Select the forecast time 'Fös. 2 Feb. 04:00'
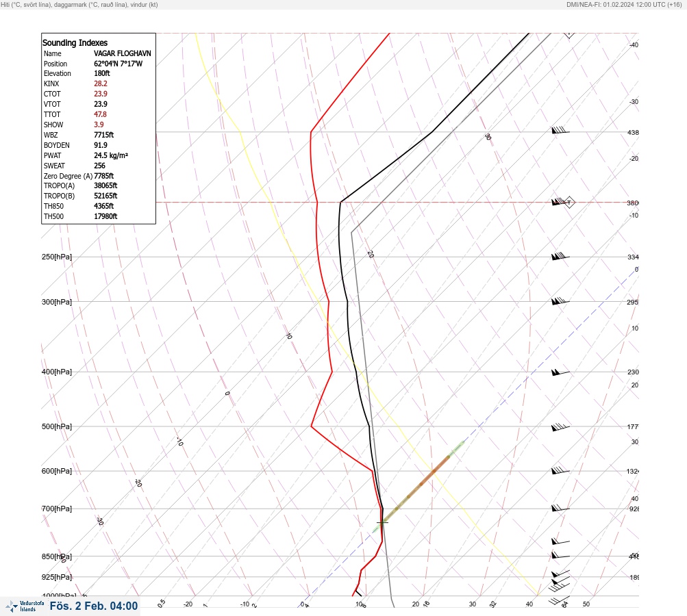 [x=94, y=606]
